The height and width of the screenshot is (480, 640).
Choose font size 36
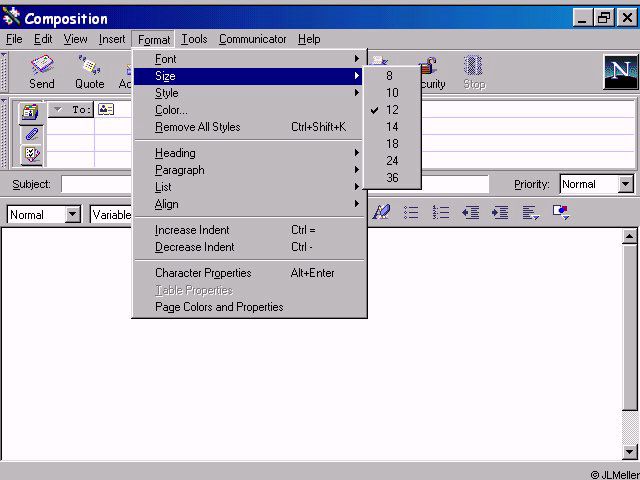[392, 178]
